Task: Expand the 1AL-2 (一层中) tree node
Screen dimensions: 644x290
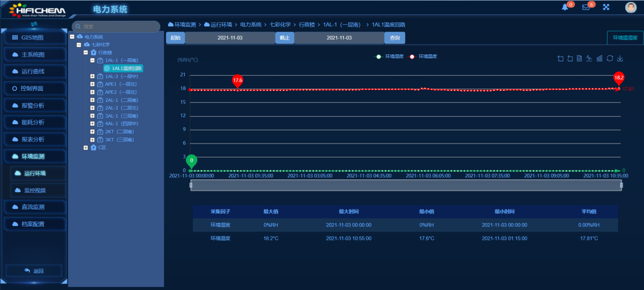Action: click(x=92, y=76)
